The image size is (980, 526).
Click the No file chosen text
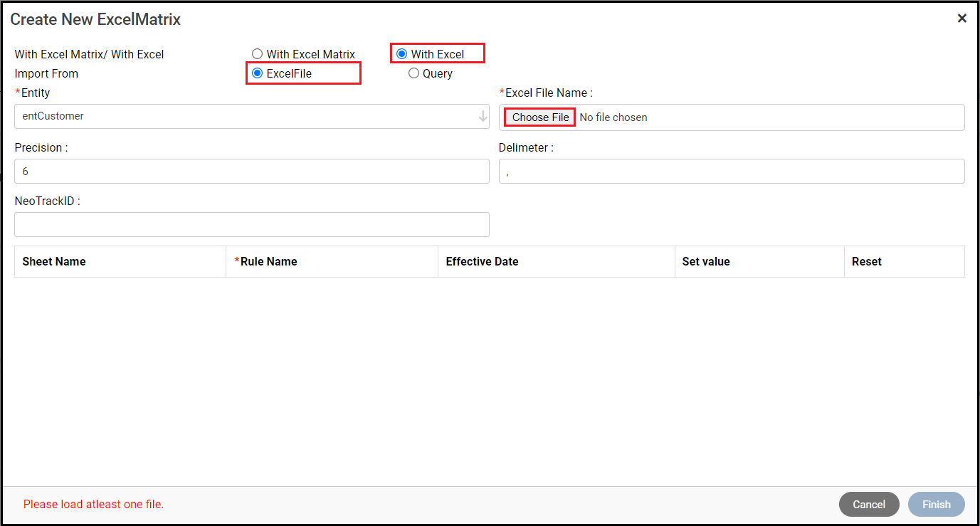613,117
